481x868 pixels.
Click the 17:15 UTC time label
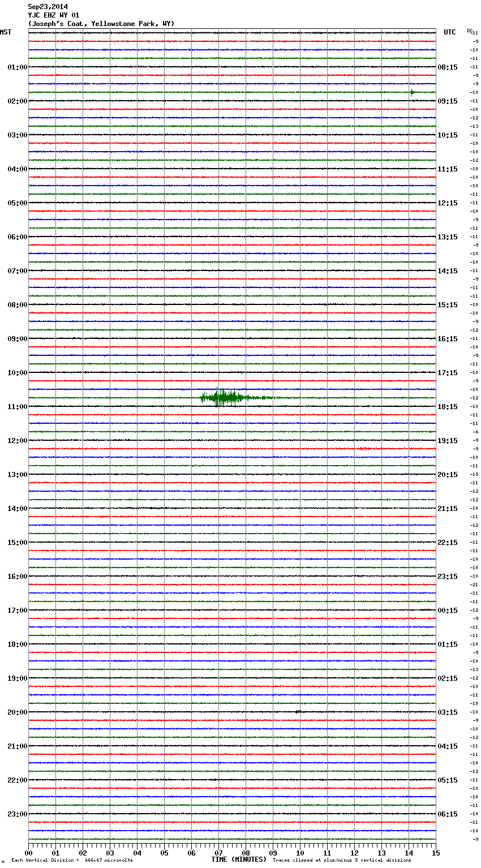pyautogui.click(x=448, y=373)
